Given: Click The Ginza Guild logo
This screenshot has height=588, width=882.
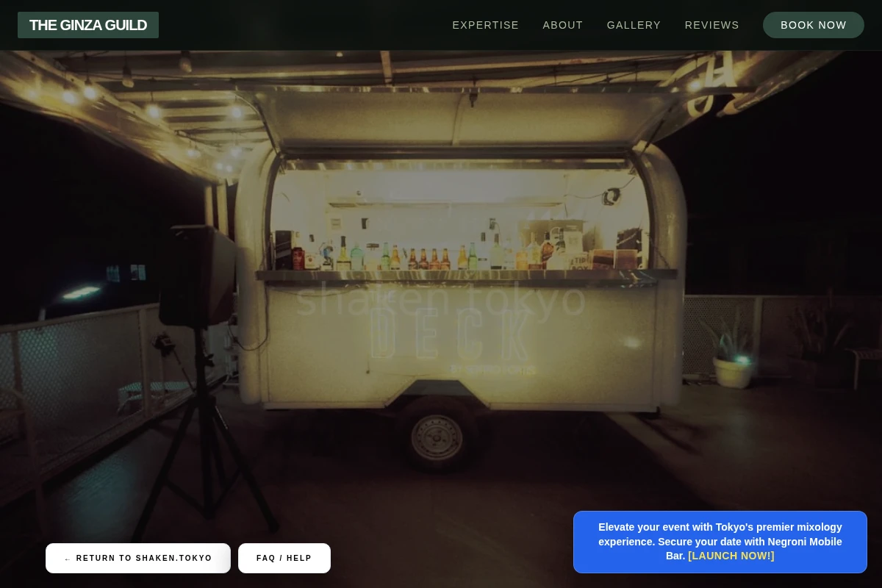Looking at the screenshot, I should [x=88, y=25].
